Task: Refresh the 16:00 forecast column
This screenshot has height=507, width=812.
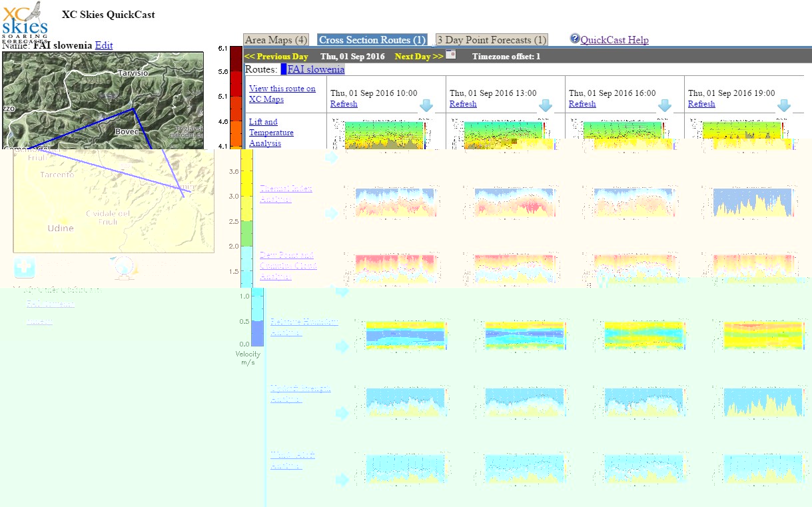Action: click(x=582, y=104)
